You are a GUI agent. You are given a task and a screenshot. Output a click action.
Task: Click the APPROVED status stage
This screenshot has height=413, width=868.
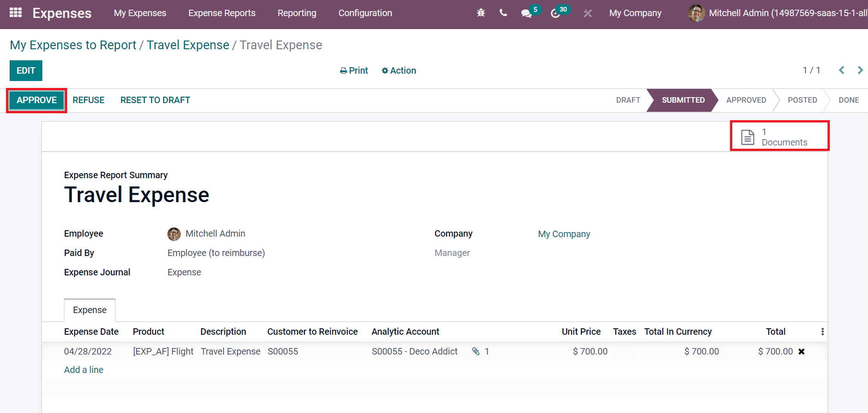coord(746,100)
